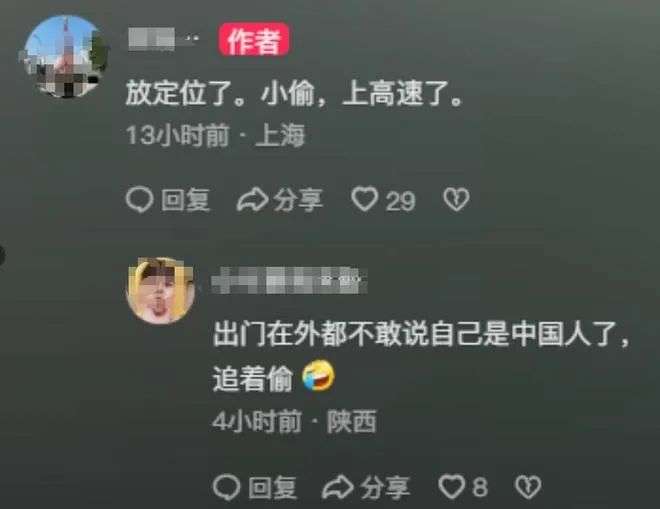Tap 分享 text under the author's comment
Screen dimensions: 660x509
pyautogui.click(x=298, y=200)
